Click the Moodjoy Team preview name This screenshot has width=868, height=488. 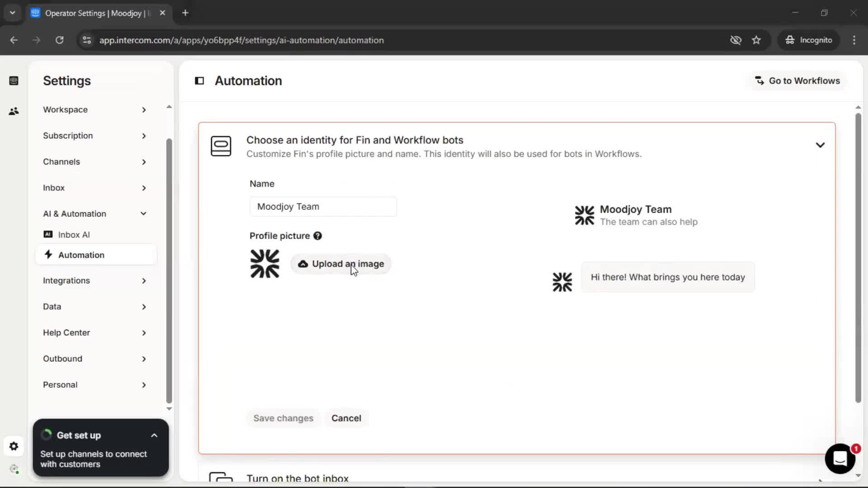[636, 209]
